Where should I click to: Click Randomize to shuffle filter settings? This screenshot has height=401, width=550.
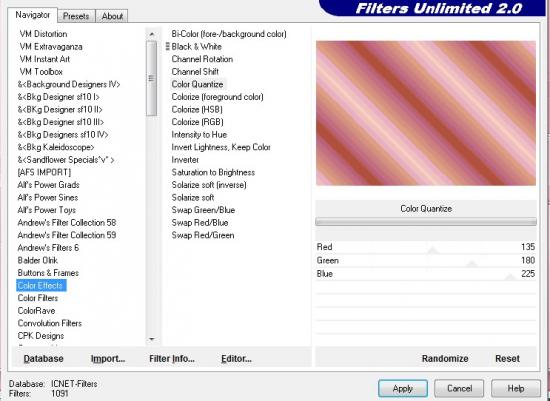tap(445, 359)
